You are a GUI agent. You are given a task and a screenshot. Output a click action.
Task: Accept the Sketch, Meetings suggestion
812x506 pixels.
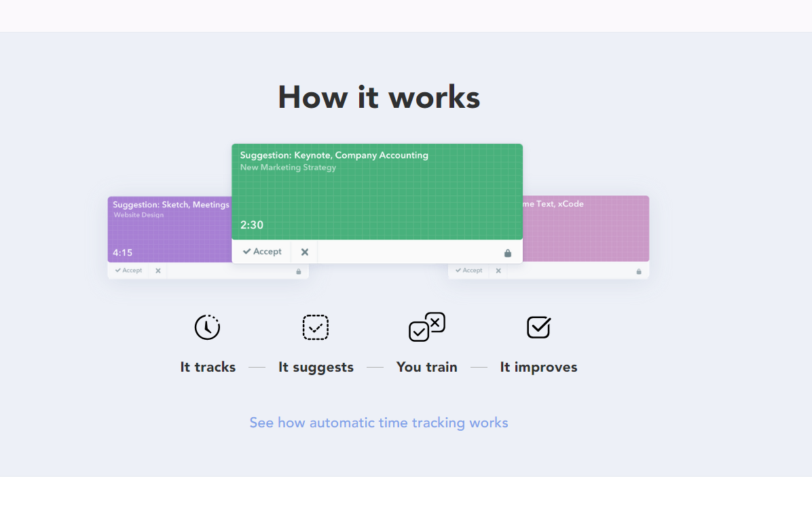point(128,271)
